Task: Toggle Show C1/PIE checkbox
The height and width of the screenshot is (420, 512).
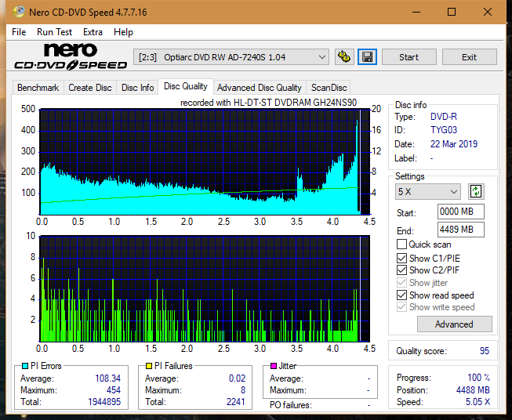Action: [401, 258]
